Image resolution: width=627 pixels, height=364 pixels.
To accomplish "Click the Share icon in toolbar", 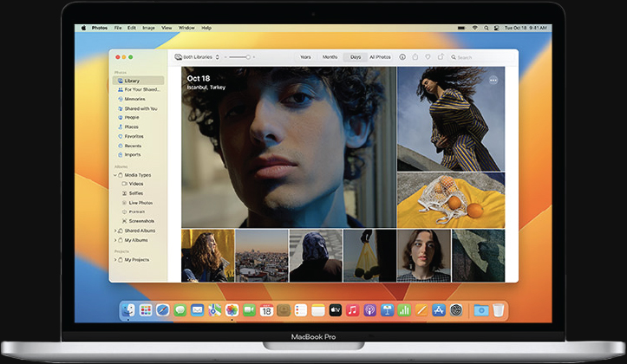I will [415, 57].
